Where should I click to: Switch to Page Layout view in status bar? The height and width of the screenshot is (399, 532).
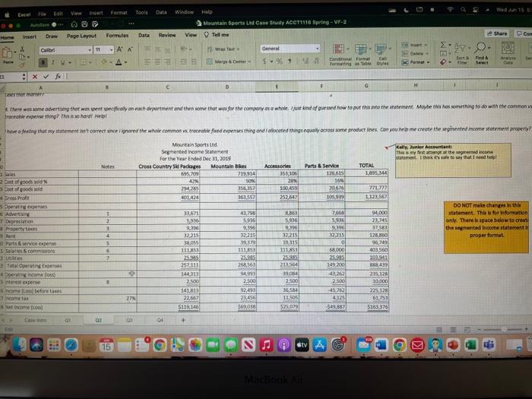coord(453,329)
